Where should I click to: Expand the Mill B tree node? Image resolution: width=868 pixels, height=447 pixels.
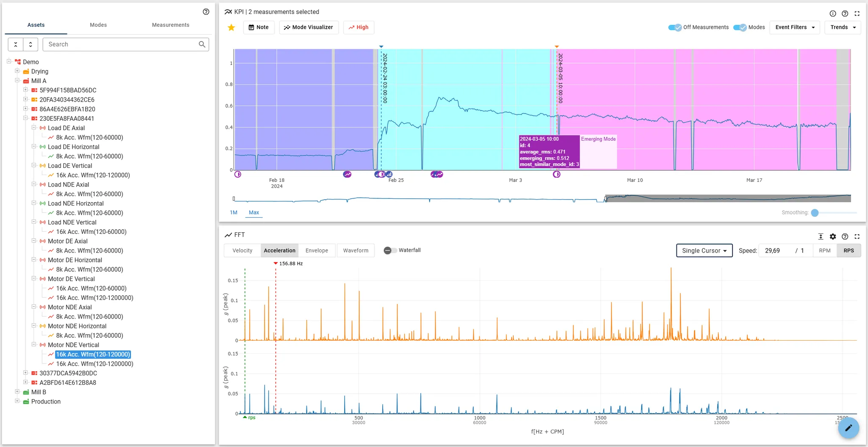17,391
